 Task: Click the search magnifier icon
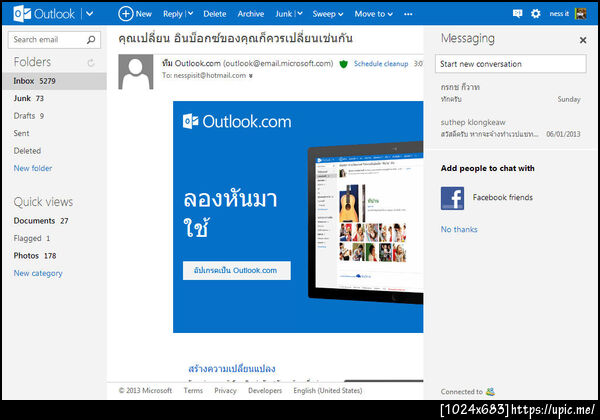91,39
